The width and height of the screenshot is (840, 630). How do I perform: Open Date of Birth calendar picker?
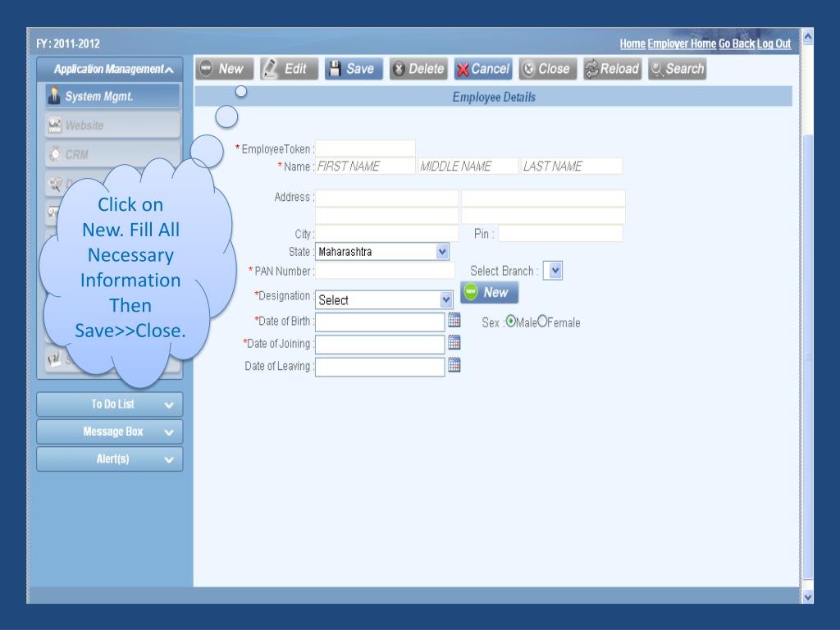click(x=454, y=321)
